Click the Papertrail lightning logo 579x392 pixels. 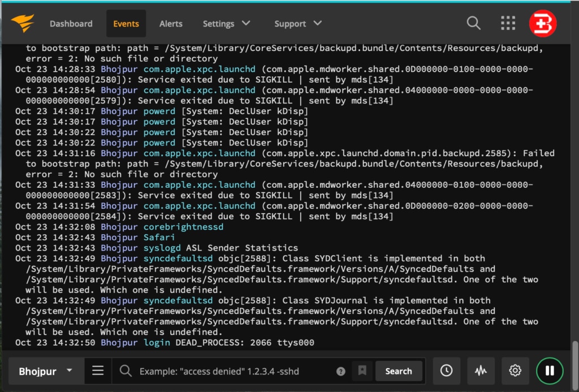point(23,23)
